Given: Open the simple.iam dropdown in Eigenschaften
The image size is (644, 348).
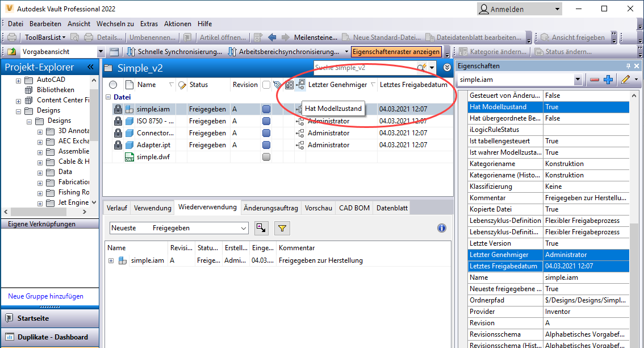Looking at the screenshot, I should click(578, 80).
